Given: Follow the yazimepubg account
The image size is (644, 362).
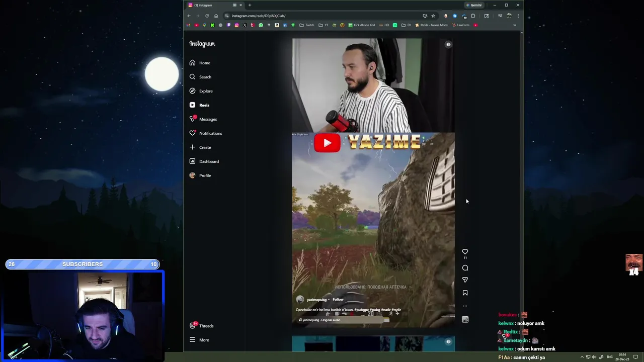Looking at the screenshot, I should point(338,300).
